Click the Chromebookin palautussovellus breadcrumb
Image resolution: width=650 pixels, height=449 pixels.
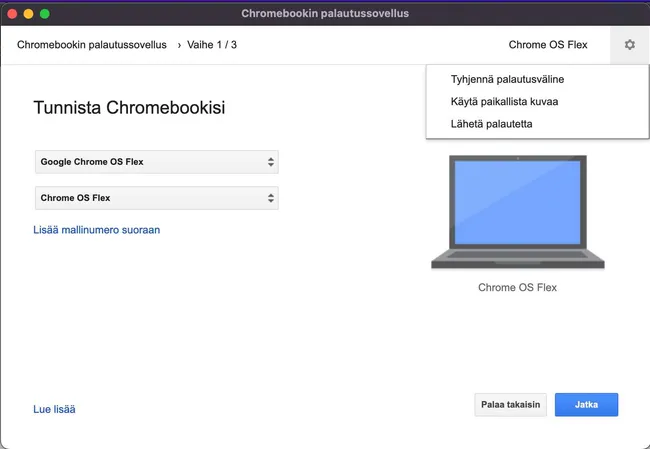[92, 45]
